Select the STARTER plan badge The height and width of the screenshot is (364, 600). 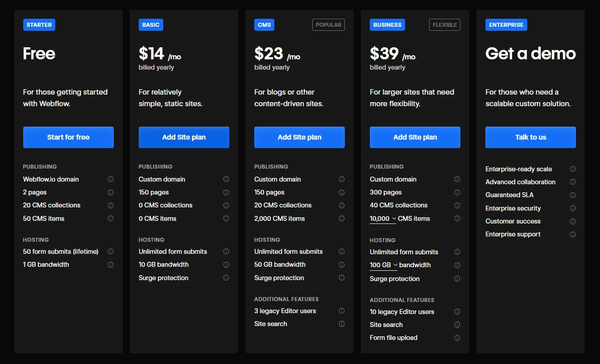[x=39, y=25]
